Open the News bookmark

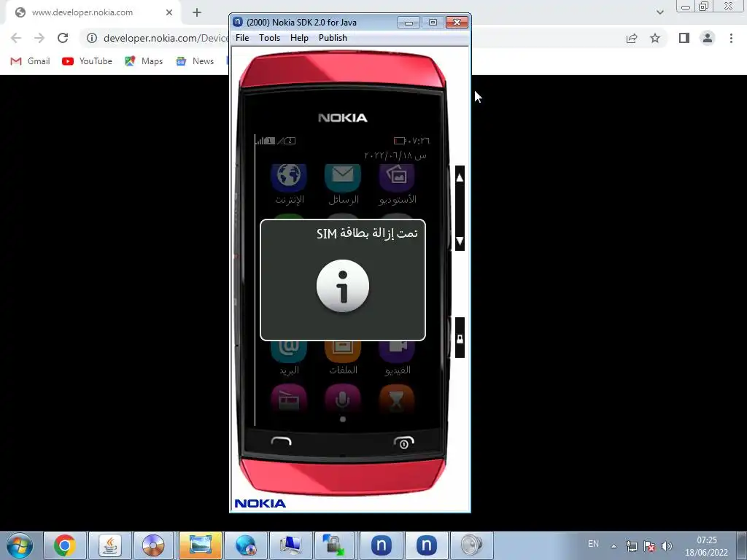195,61
